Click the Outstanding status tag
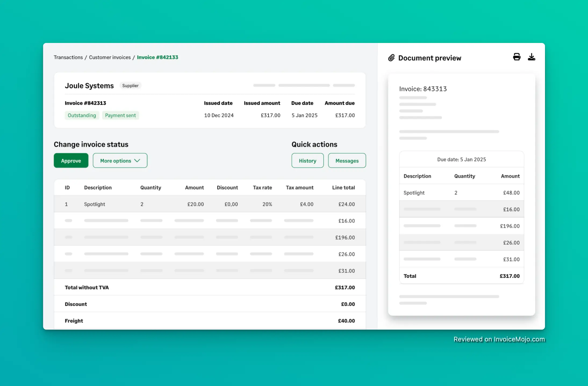 tap(82, 115)
